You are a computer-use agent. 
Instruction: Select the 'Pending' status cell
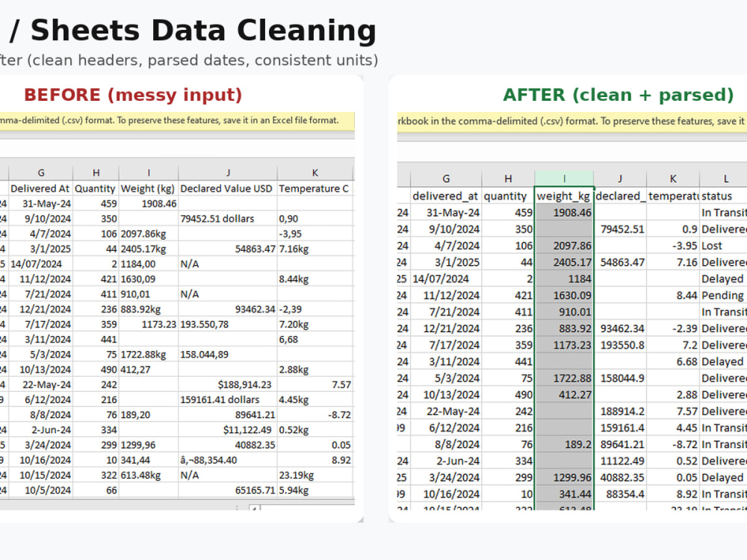pyautogui.click(x=724, y=295)
